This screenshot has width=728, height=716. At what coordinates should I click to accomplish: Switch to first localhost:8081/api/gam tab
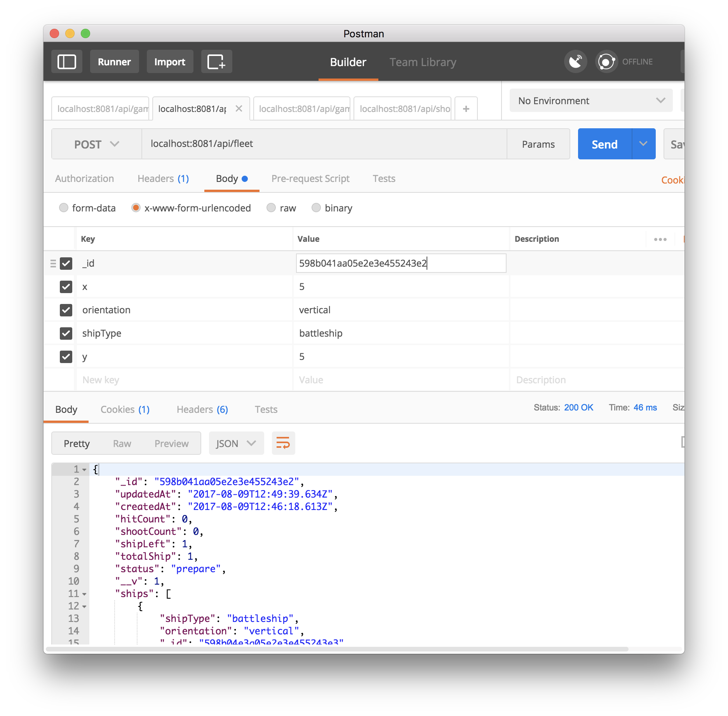(x=100, y=109)
